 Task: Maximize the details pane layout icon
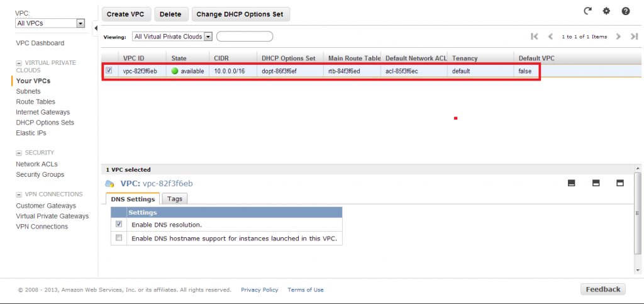click(620, 183)
